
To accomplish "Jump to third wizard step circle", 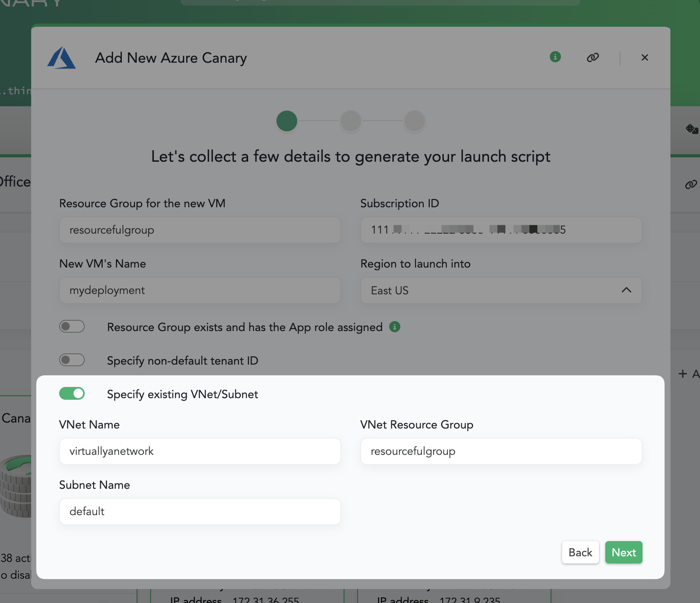I will (414, 121).
